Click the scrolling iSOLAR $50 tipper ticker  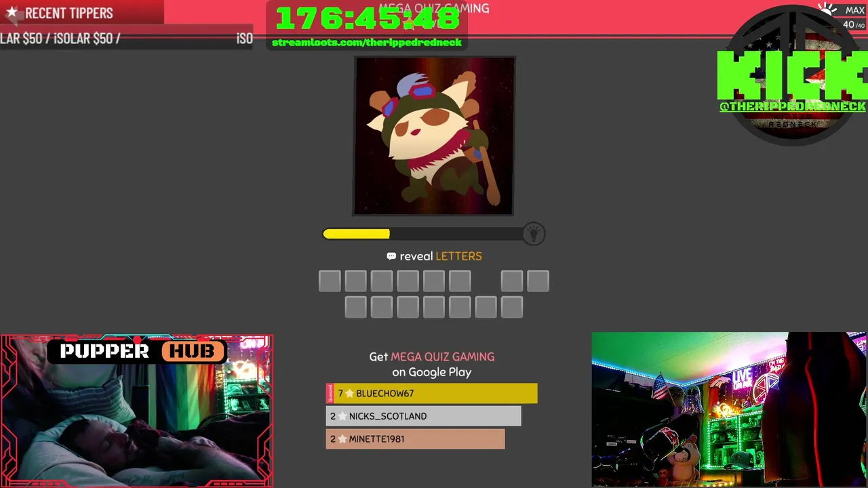pos(127,39)
